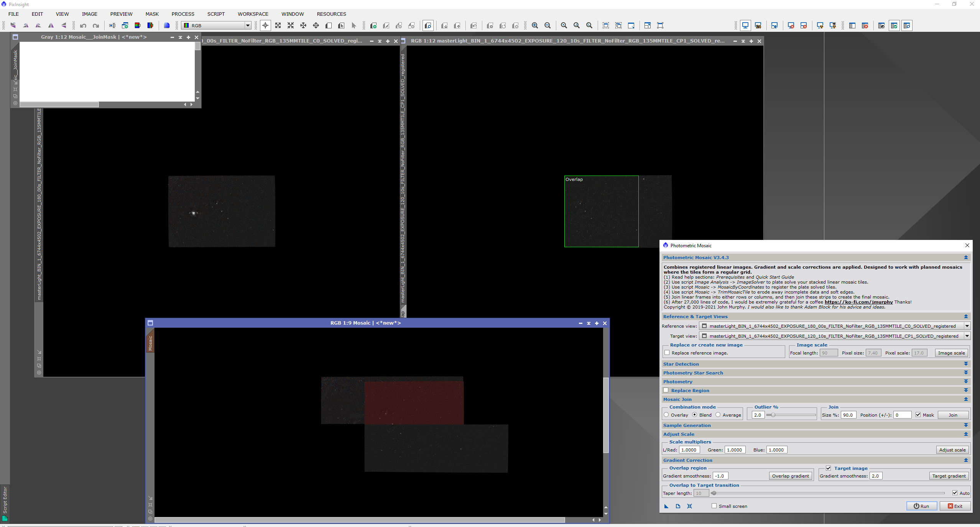Screen dimensions: 980x527
Task: Enable Small screen checkbox
Action: click(714, 506)
